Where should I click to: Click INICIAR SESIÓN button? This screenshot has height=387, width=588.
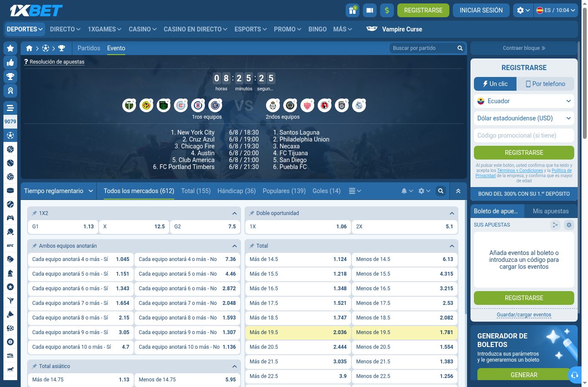pos(481,10)
